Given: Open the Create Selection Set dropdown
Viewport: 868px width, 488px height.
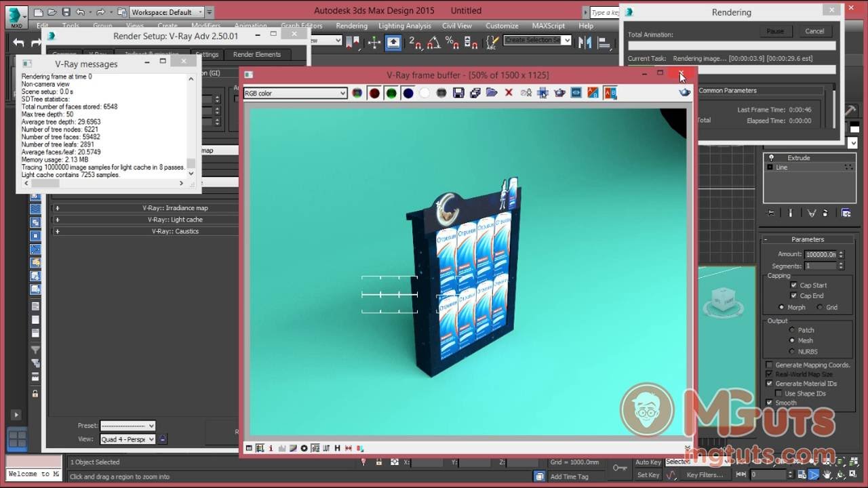Looking at the screenshot, I should tap(537, 40).
